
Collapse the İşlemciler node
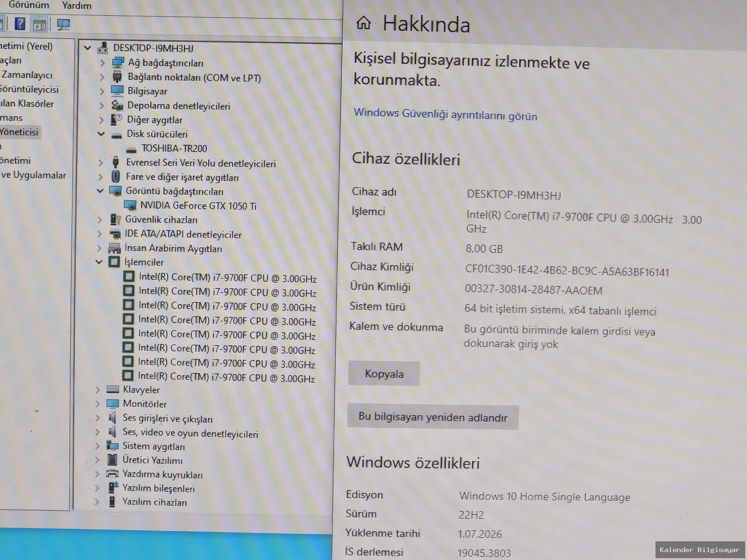(99, 262)
